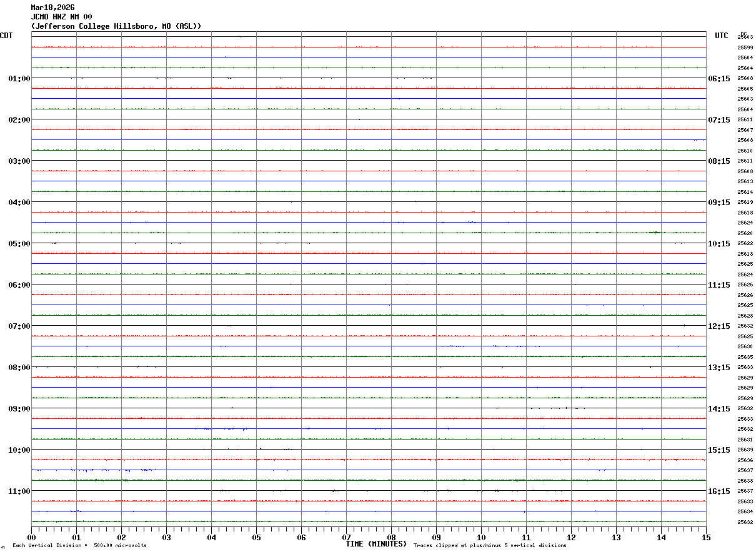Viewport: 756px width, 554px height.
Task: Click minute tick '15' on the time axis
Action: [x=706, y=537]
